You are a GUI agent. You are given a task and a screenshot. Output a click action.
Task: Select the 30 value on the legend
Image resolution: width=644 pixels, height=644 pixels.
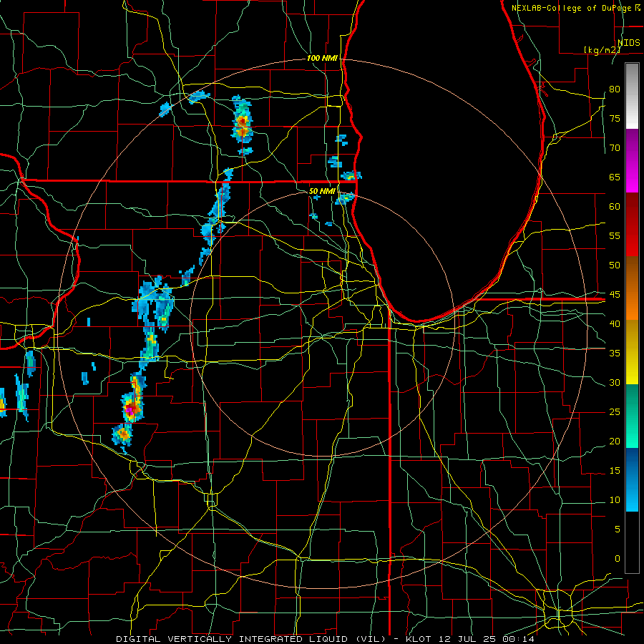(x=615, y=382)
